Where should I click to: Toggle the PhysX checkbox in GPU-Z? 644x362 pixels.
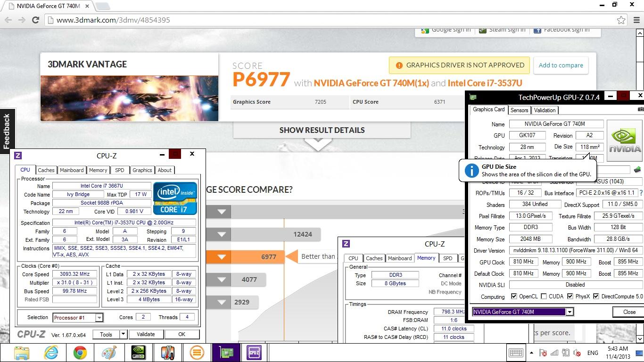pyautogui.click(x=570, y=296)
